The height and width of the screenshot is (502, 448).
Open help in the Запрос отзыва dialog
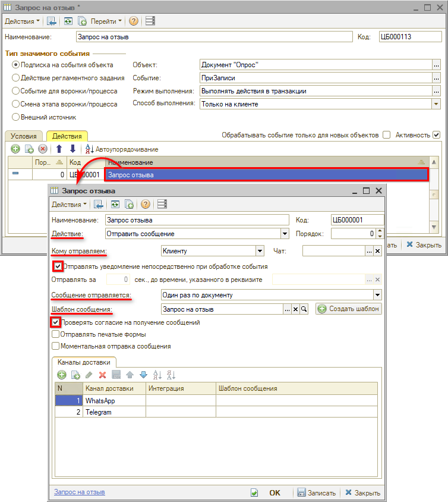pos(146,204)
